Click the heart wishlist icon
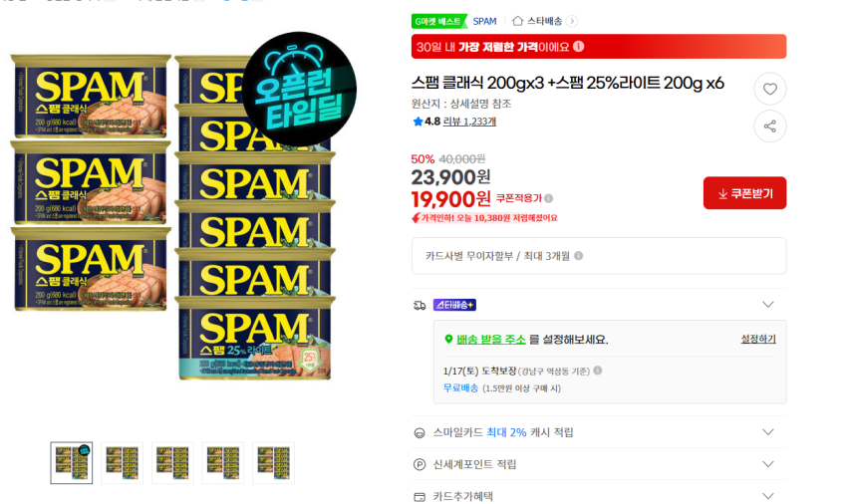The height and width of the screenshot is (504, 846). tap(770, 89)
